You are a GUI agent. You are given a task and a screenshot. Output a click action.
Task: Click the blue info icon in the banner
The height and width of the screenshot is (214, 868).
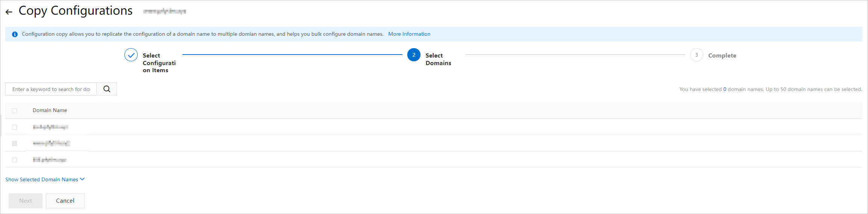pos(15,34)
